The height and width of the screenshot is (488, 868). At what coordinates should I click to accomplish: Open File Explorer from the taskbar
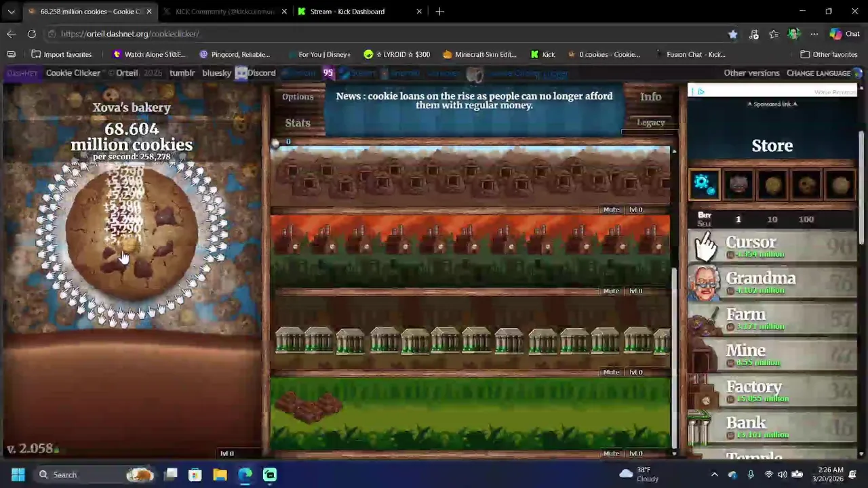click(x=220, y=474)
